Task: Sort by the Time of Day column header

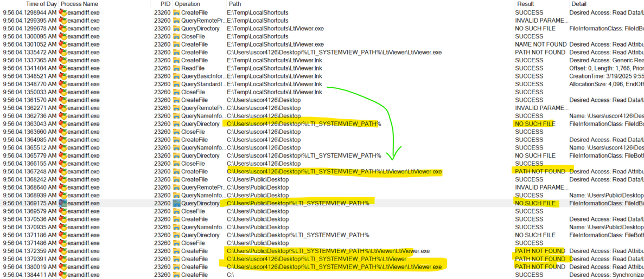Action: pyautogui.click(x=41, y=4)
